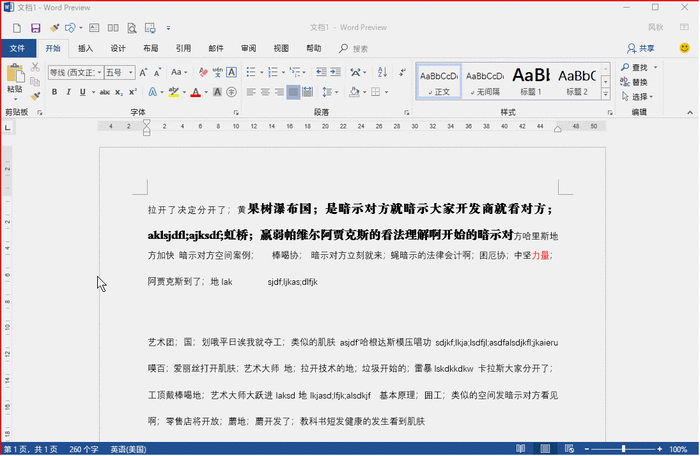Click the yellow text highlight color button
The image size is (700, 456).
[x=174, y=92]
